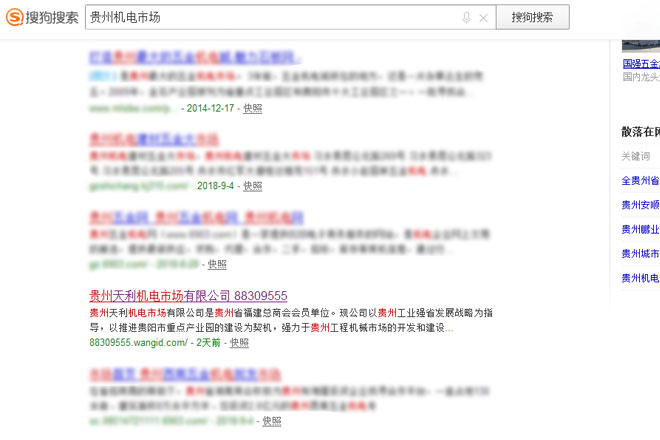Viewport: 660px width, 440px height.
Task: Open the 贵州哪些 sidebar keyword link
Action: tap(641, 229)
